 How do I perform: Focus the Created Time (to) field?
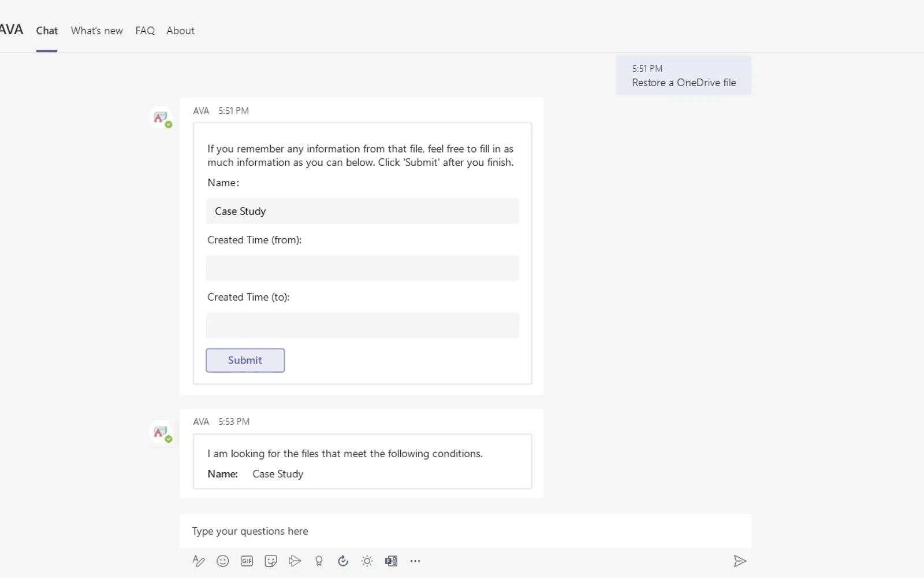tap(362, 325)
